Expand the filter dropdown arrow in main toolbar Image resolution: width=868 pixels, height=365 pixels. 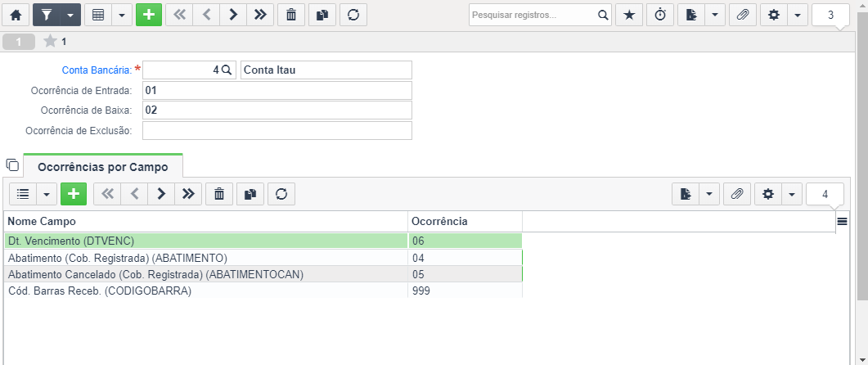pos(70,15)
